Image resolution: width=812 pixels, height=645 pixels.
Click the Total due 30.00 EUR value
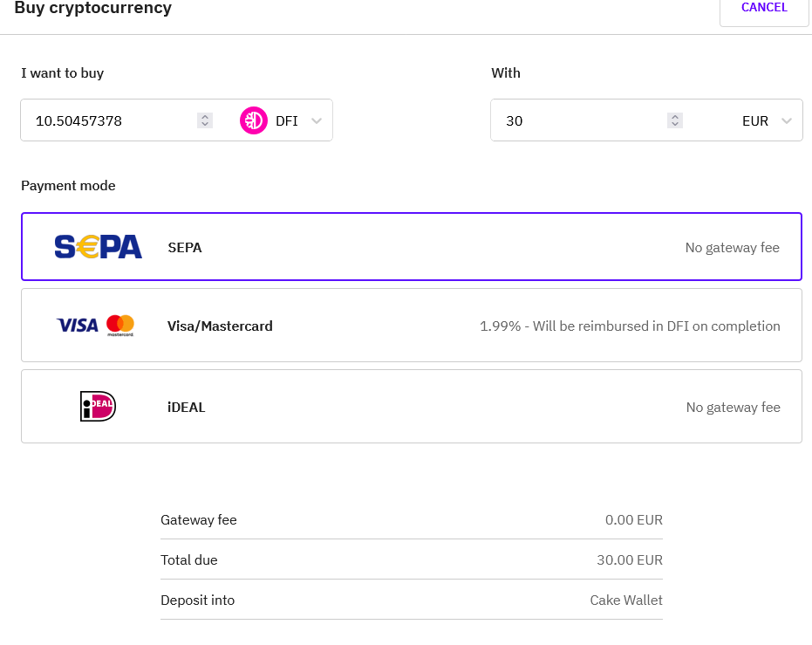coord(629,560)
